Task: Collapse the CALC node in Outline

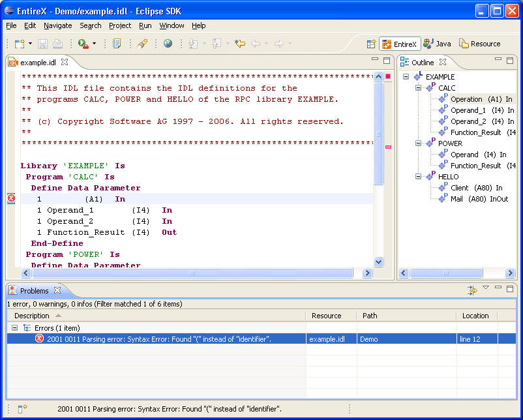Action: [418, 88]
